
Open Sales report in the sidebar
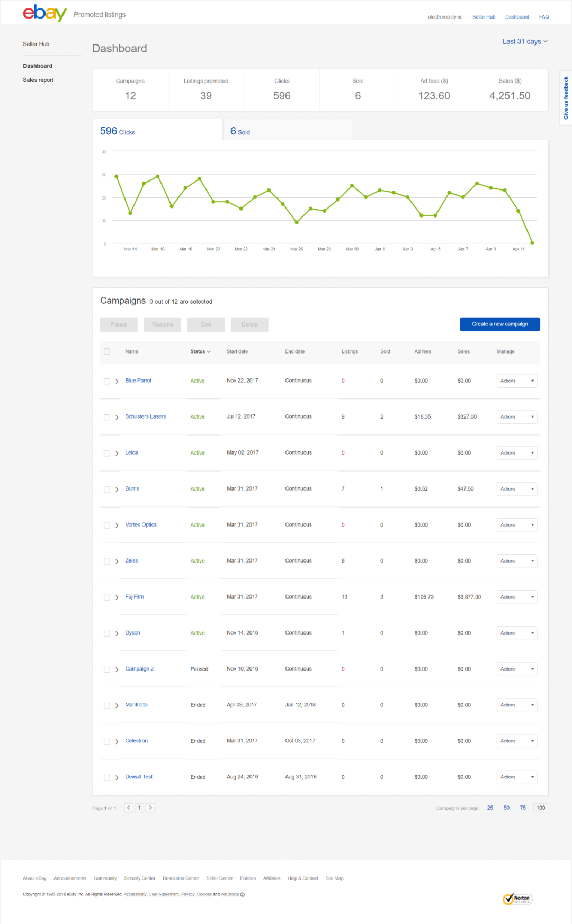tap(38, 80)
